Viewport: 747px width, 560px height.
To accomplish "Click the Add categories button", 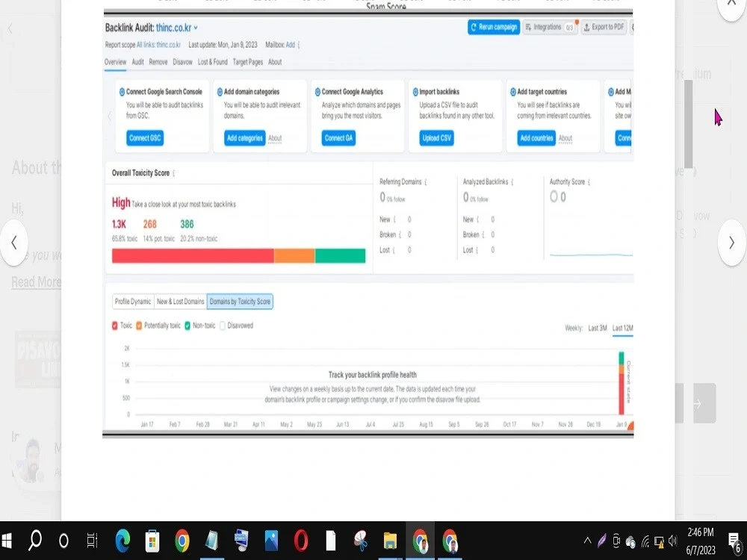I will click(x=245, y=138).
